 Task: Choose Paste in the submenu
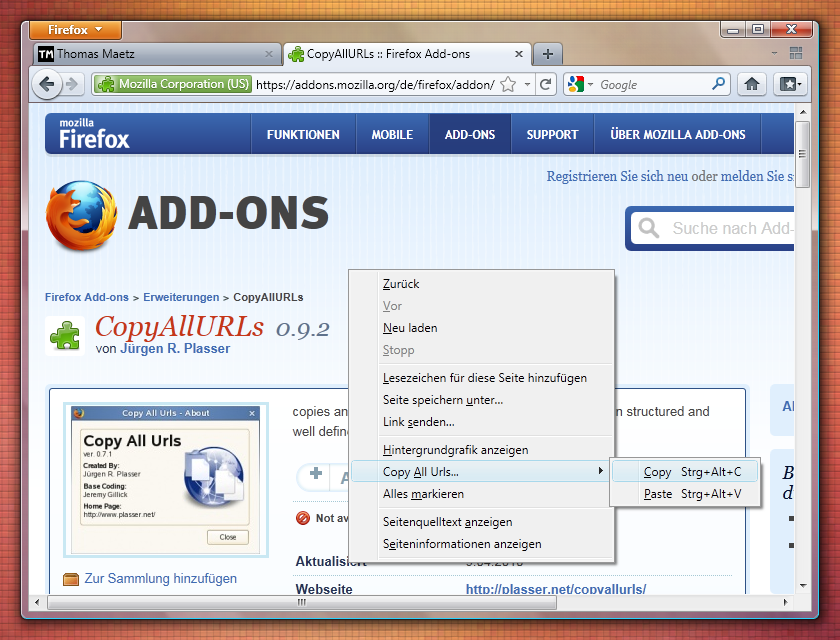tap(658, 494)
